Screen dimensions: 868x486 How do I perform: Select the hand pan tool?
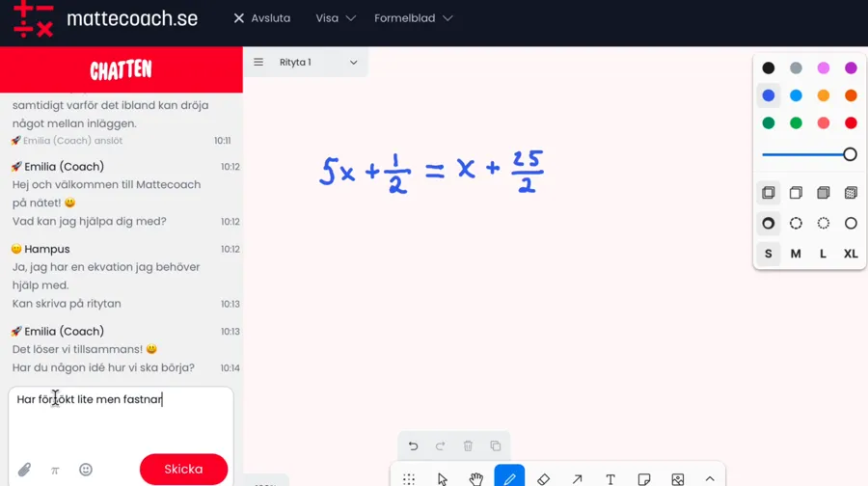pos(476,479)
